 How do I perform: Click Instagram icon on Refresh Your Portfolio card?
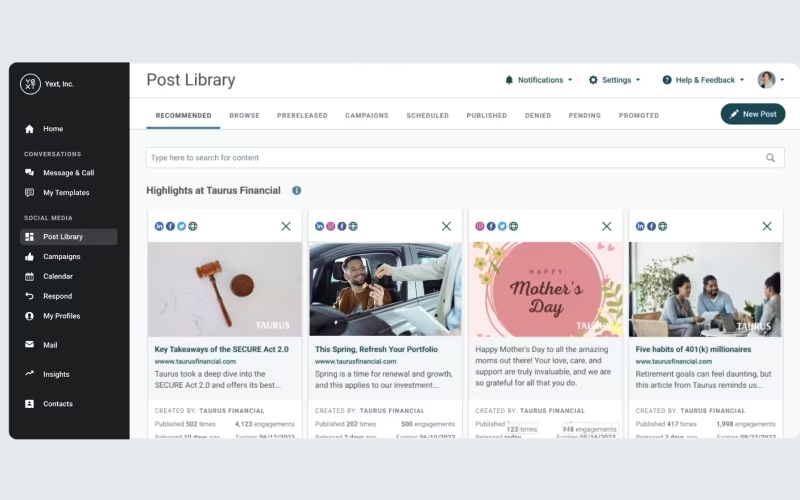331,227
